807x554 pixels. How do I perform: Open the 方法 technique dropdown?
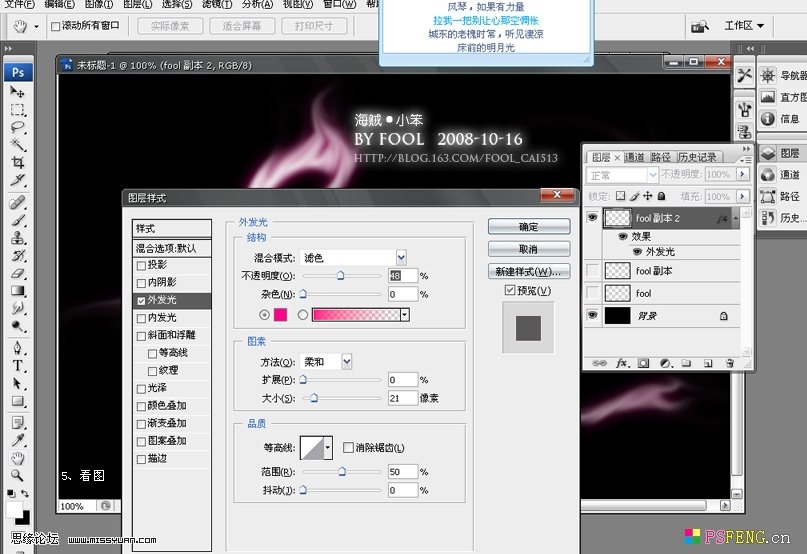(x=347, y=361)
